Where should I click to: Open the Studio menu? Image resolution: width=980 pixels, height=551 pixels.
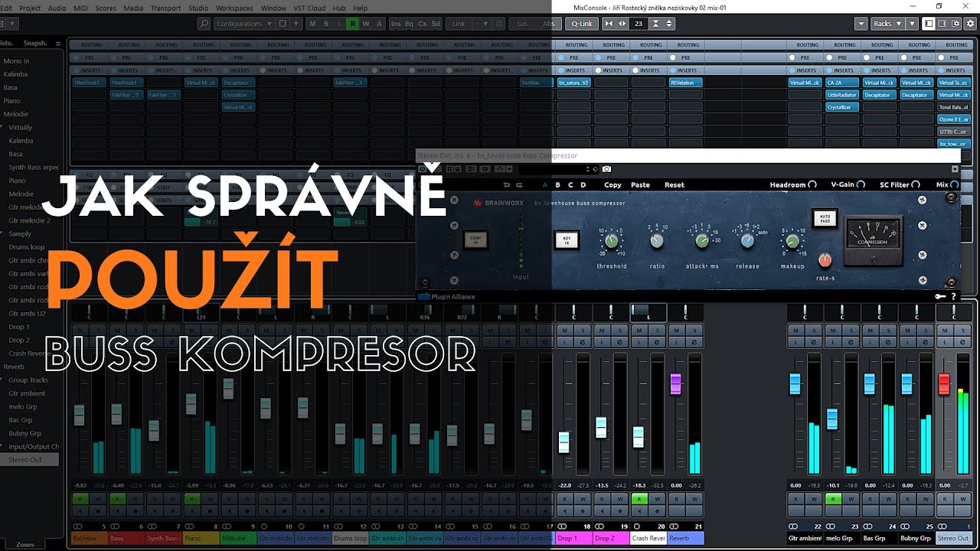coord(198,8)
